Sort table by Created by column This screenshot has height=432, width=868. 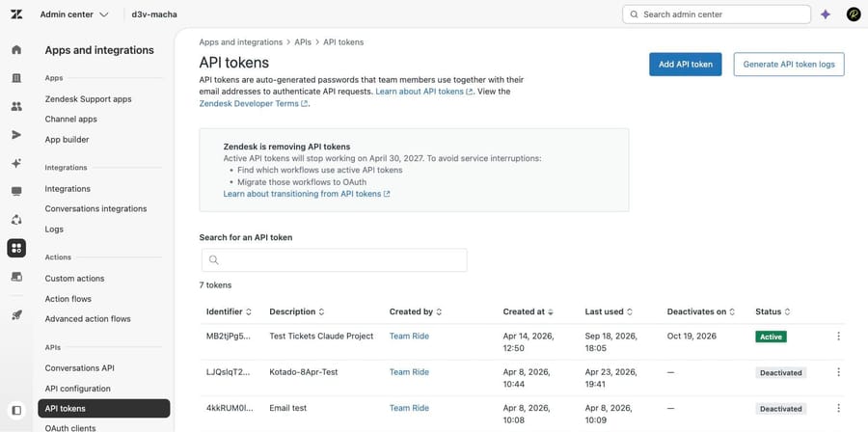pos(416,312)
